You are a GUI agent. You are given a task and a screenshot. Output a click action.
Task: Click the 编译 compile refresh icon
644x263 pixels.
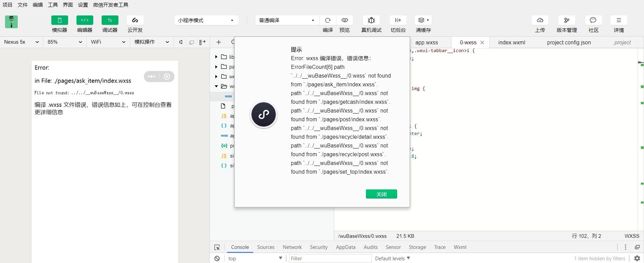coord(328,20)
